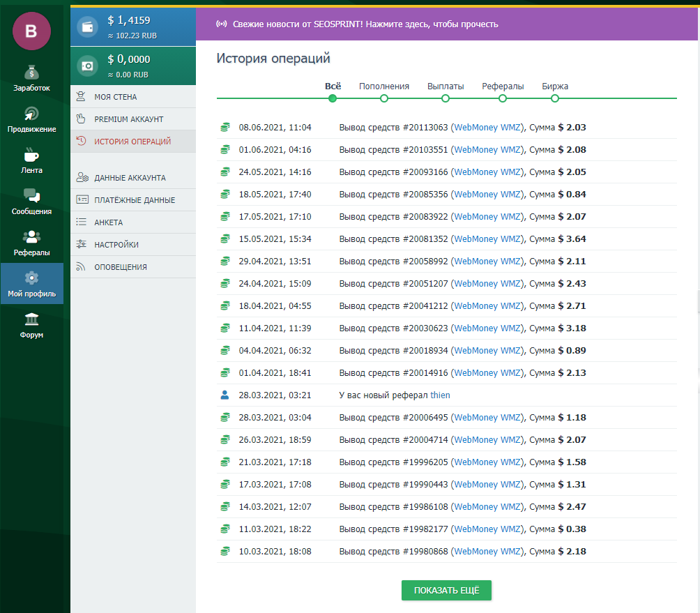Image resolution: width=700 pixels, height=613 pixels.
Task: Open the Заработок money bag icon
Action: 31,73
